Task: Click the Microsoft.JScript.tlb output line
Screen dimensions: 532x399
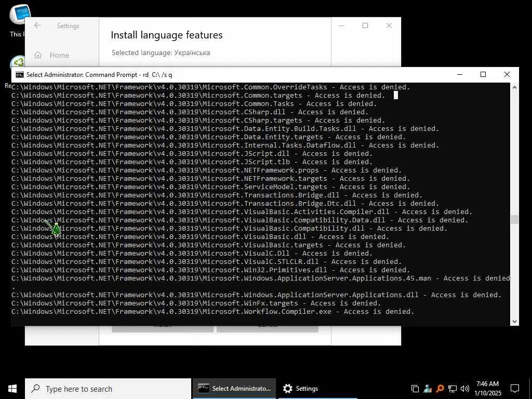Action: pyautogui.click(x=192, y=162)
